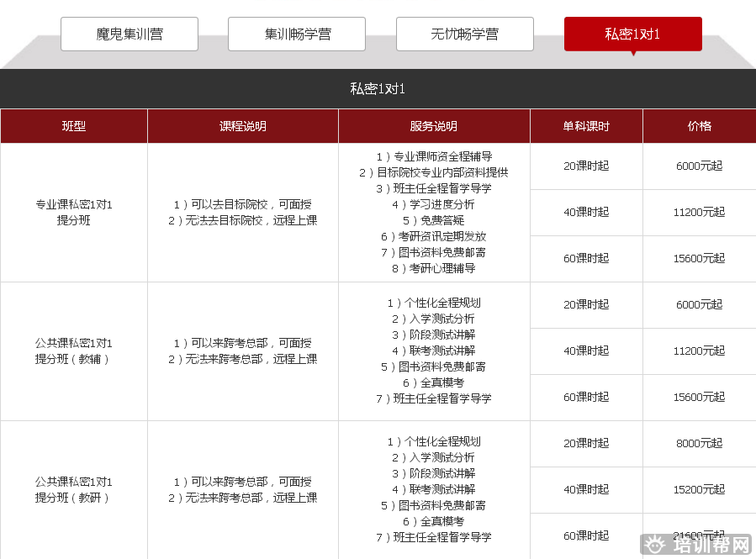Click the 单科课时 column header
The width and height of the screenshot is (756, 559).
coord(586,126)
